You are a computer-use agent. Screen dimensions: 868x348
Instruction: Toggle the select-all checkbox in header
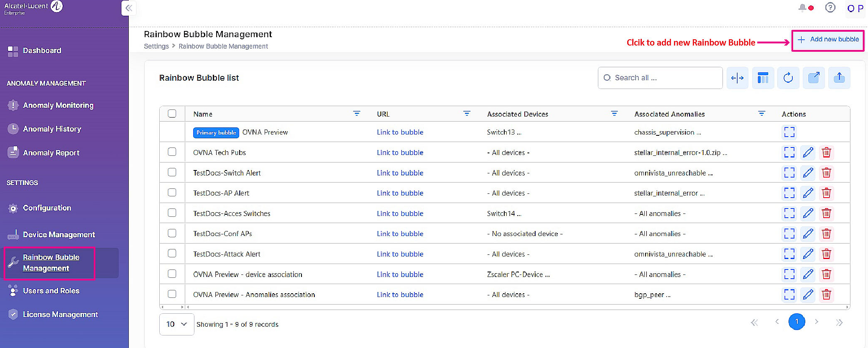(172, 114)
